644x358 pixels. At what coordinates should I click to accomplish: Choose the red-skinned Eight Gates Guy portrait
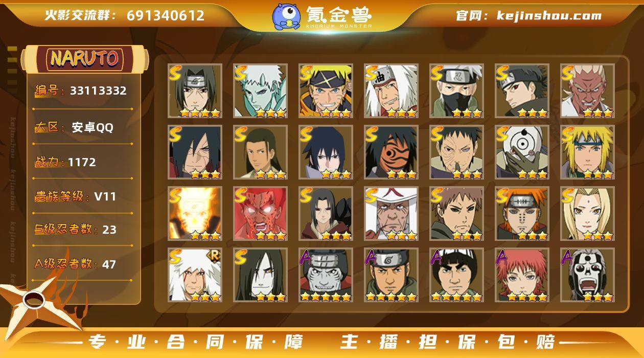pos(260,214)
